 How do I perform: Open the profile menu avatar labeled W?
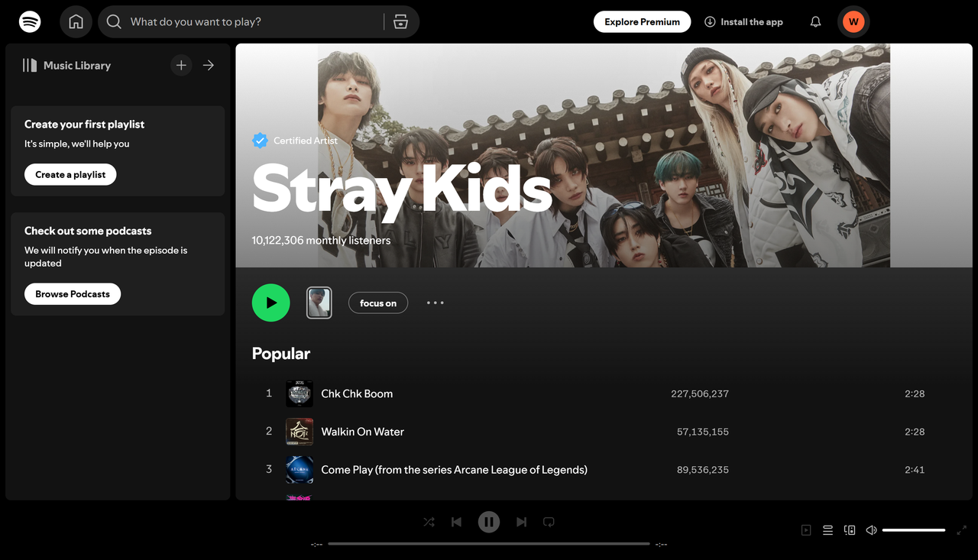click(853, 21)
